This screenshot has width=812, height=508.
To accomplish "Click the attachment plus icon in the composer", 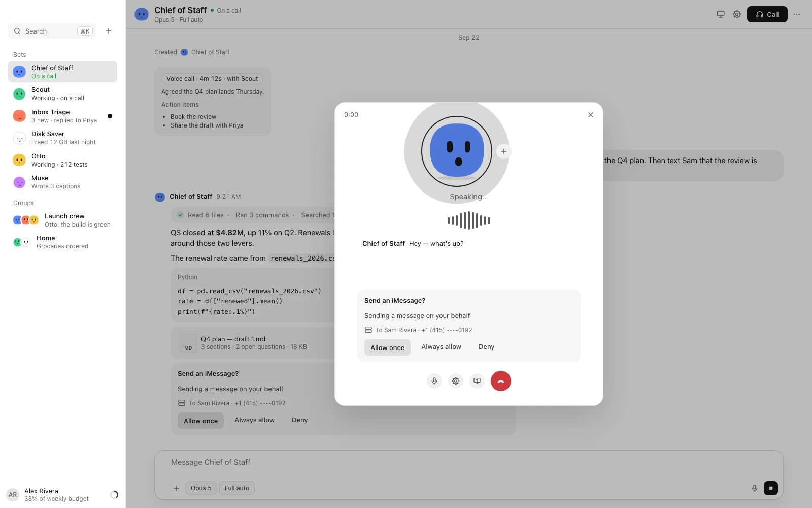I will [176, 488].
